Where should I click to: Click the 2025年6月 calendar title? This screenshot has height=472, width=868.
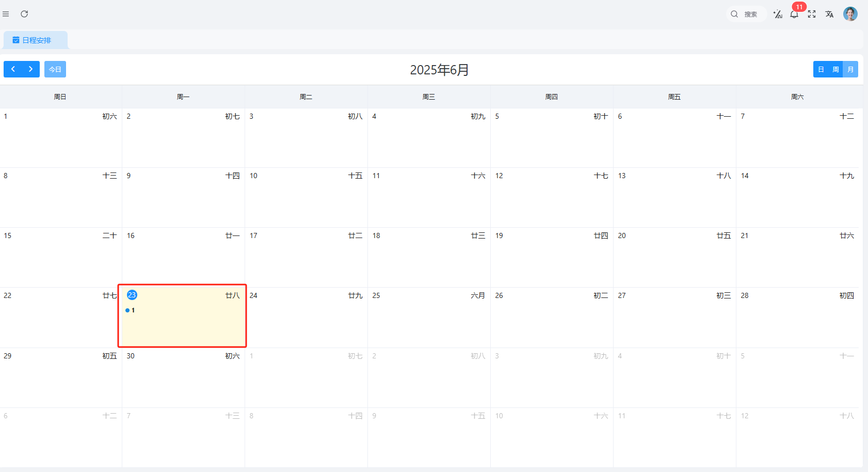[x=439, y=70]
